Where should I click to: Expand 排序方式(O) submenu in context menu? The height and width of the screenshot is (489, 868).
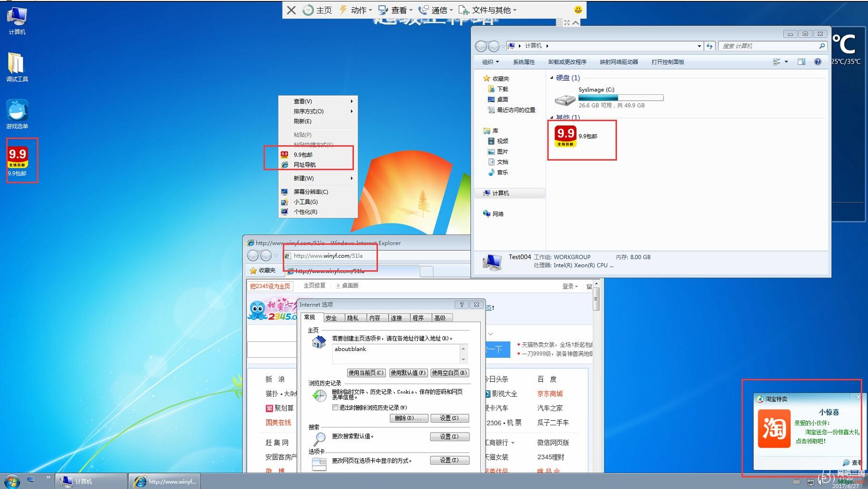tap(318, 112)
